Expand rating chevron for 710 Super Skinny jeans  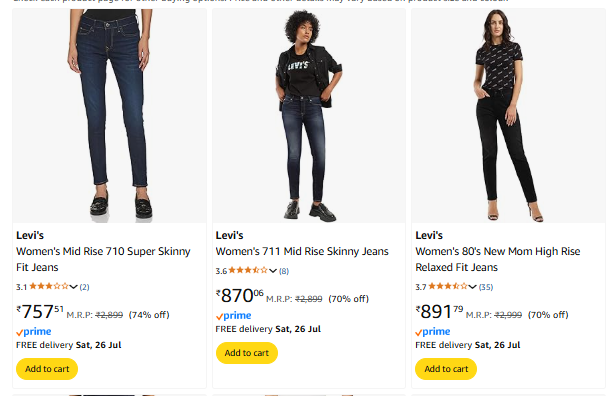point(74,287)
